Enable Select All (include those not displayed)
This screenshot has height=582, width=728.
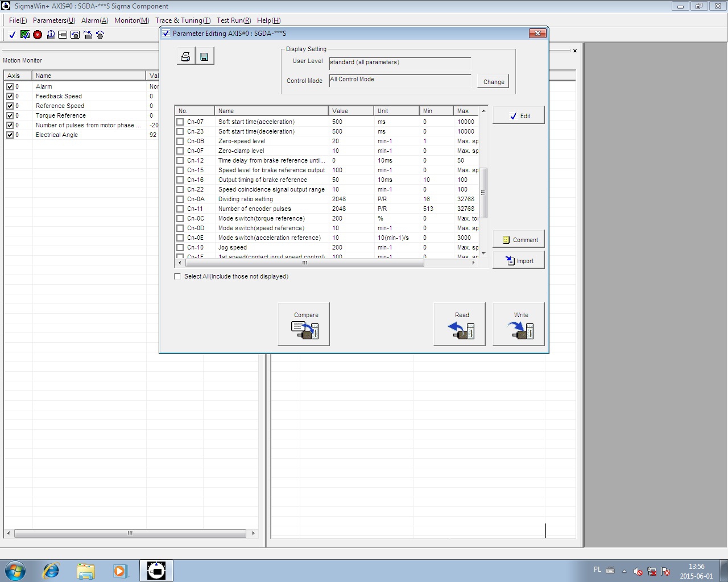pyautogui.click(x=177, y=276)
